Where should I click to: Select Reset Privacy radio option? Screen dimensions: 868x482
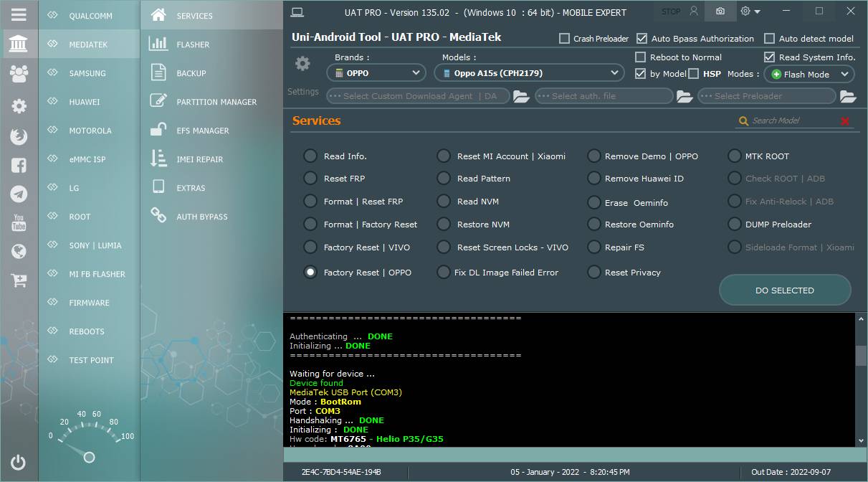(x=593, y=273)
